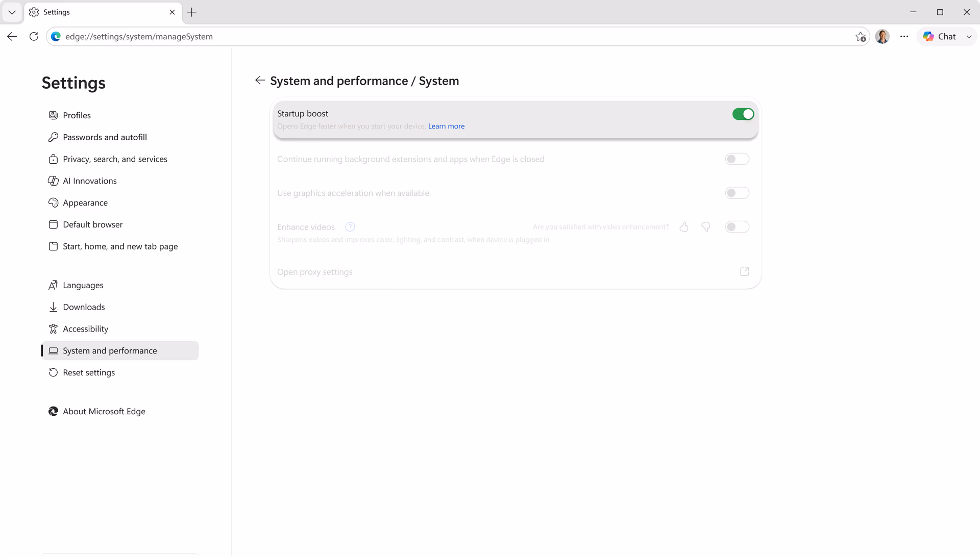The image size is (980, 558).
Task: Click the Start, home, and new tab icon
Action: click(53, 246)
